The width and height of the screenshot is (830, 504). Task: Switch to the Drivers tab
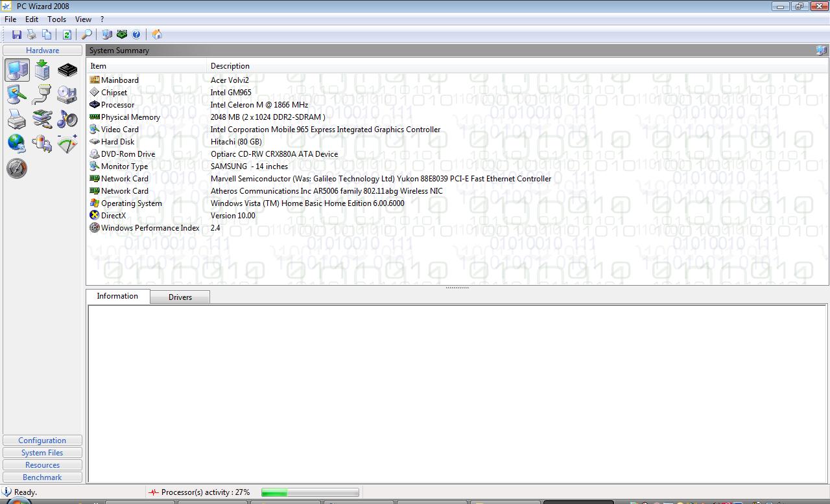(180, 297)
